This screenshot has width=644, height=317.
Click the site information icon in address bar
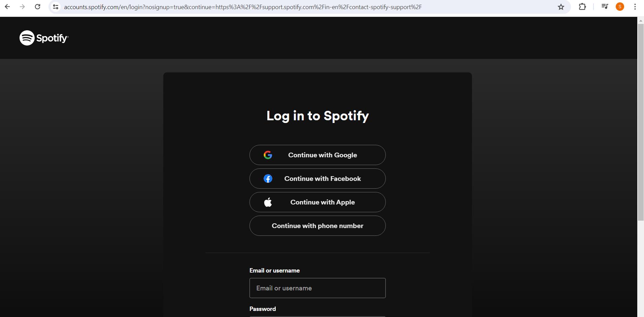tap(56, 6)
